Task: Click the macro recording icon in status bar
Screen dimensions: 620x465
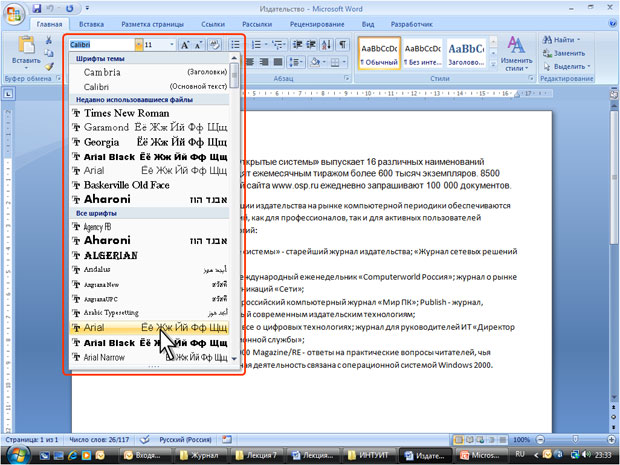Action: pyautogui.click(x=227, y=439)
